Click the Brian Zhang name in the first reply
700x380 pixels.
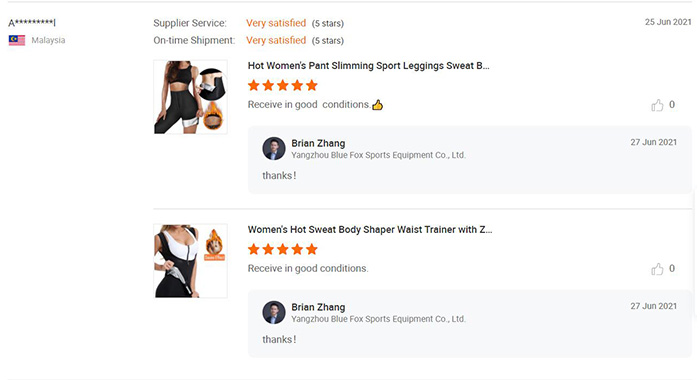coord(318,143)
